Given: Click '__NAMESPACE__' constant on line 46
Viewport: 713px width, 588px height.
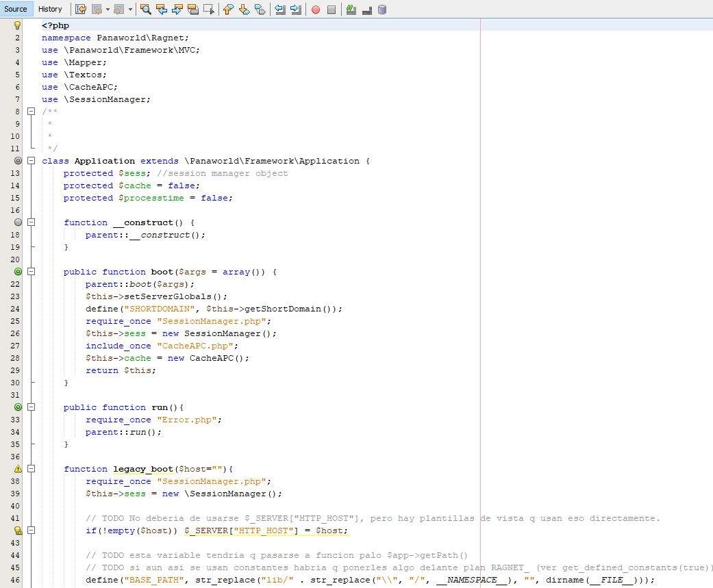Looking at the screenshot, I should point(471,580).
